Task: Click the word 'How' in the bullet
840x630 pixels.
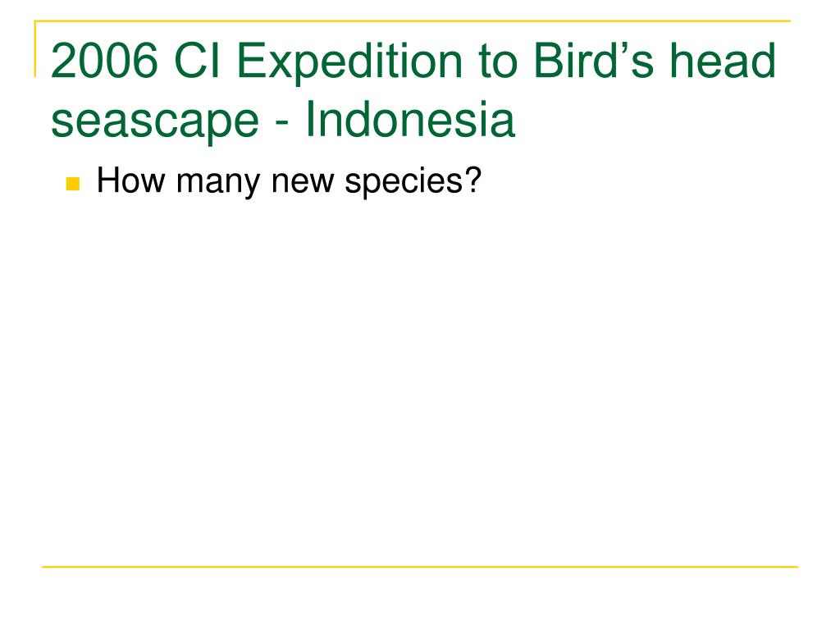Action: [130, 180]
